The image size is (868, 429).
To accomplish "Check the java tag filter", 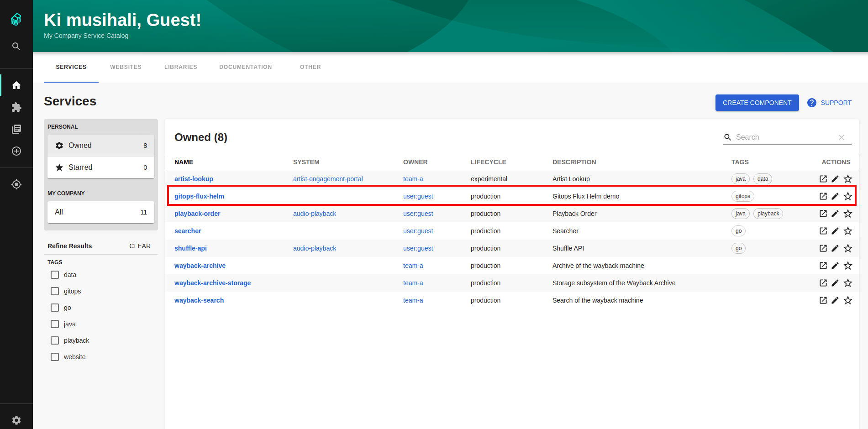I will pos(55,324).
